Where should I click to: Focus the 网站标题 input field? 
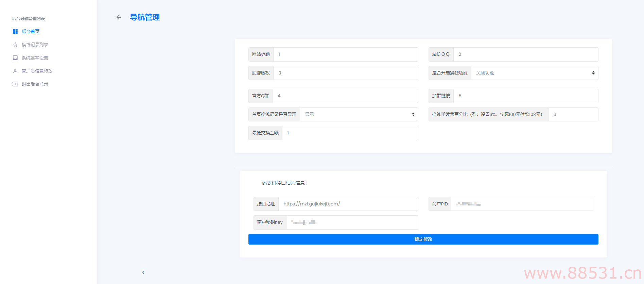pyautogui.click(x=346, y=54)
